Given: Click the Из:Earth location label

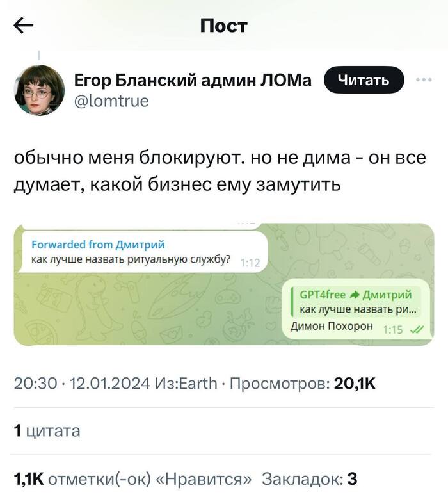Looking at the screenshot, I should pyautogui.click(x=186, y=383).
